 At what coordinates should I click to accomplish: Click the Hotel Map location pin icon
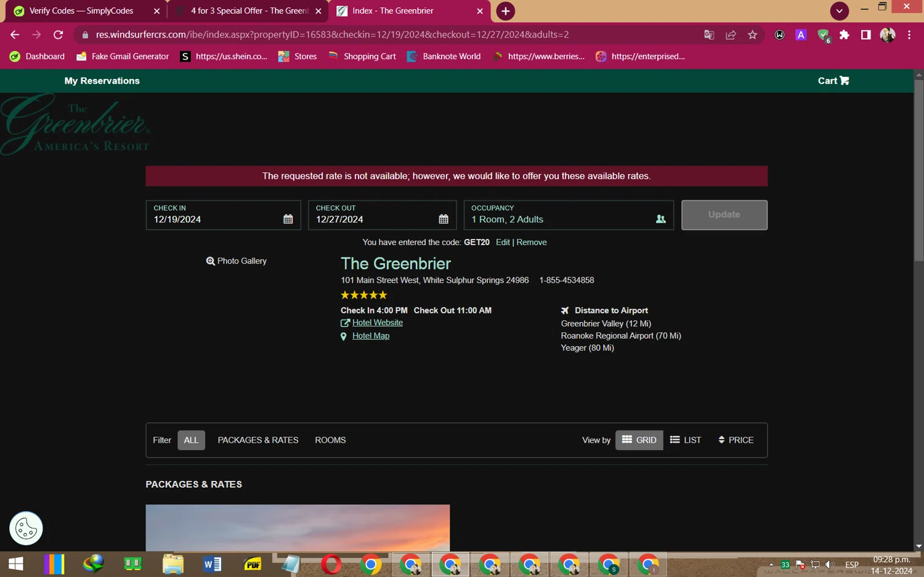344,336
